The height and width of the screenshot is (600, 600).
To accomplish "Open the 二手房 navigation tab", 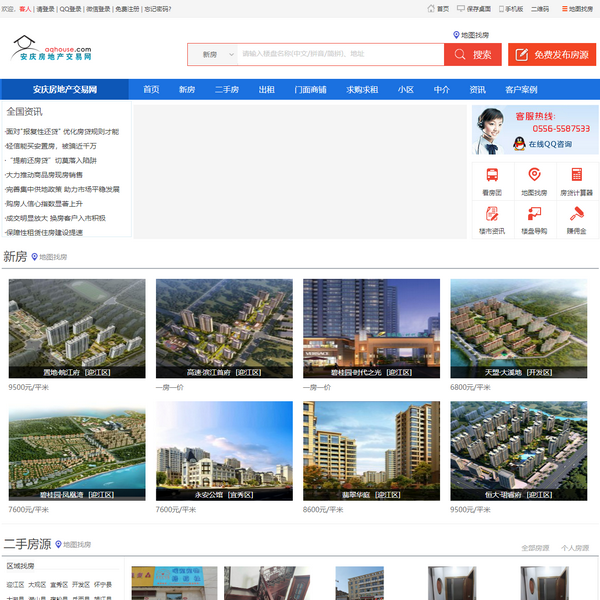I will coord(226,89).
